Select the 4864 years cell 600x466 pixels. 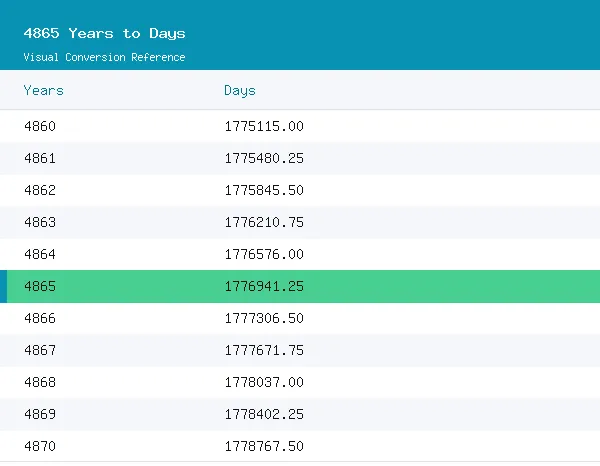[x=40, y=254]
